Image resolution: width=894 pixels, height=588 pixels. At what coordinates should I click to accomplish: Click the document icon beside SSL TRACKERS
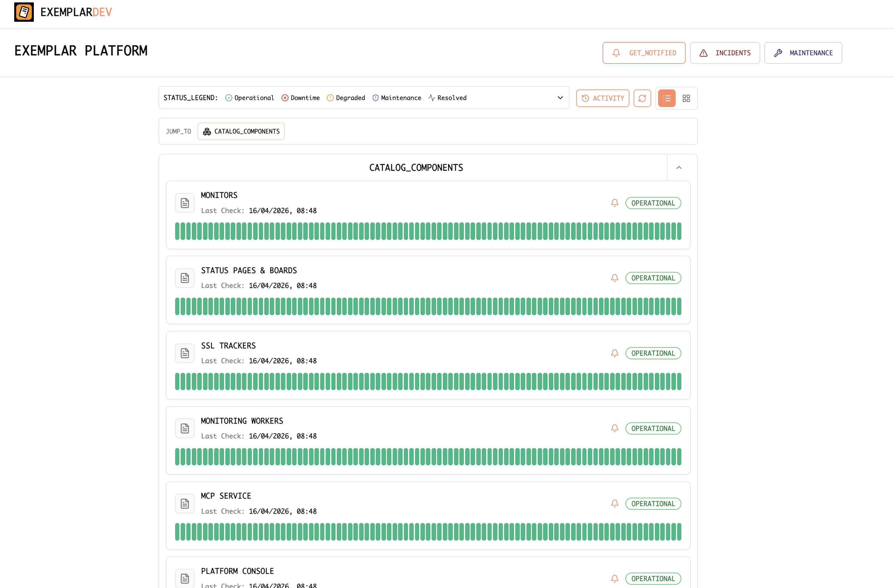(185, 353)
